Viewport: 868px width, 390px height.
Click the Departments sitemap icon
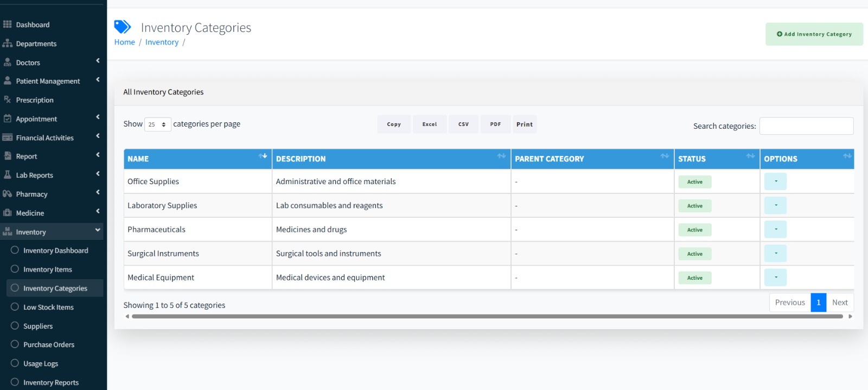7,43
